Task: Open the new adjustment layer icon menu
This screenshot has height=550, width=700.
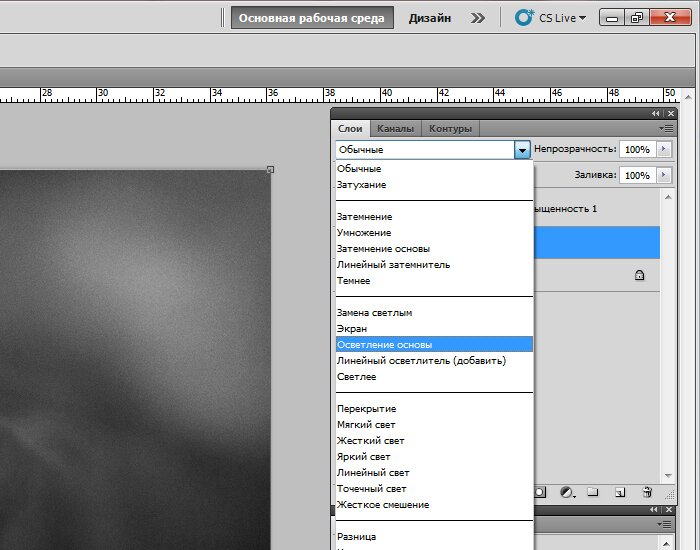Action: [x=567, y=492]
